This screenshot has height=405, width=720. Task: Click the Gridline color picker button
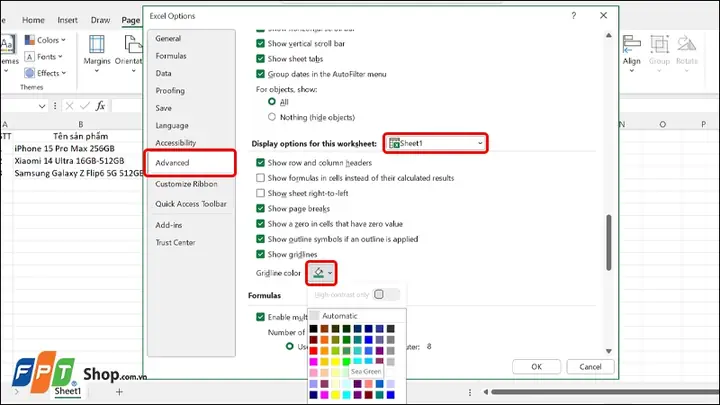point(321,273)
